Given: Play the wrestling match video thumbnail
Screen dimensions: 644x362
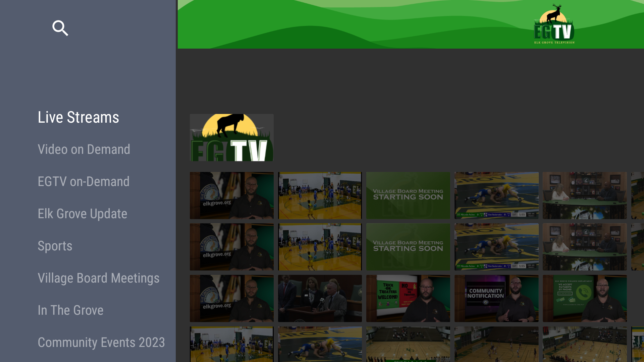Looking at the screenshot, I should [496, 195].
